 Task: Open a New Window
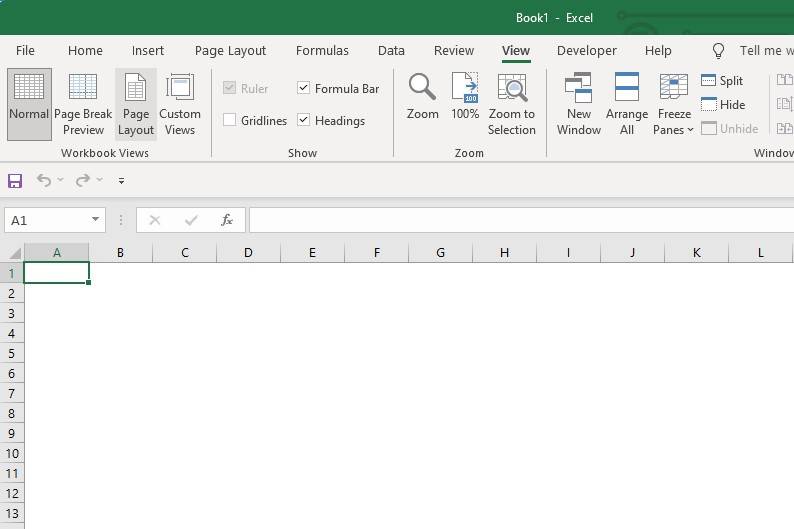[579, 104]
